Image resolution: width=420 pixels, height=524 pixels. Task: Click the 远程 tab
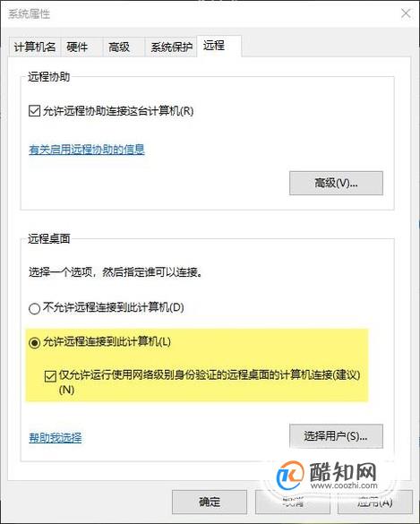pos(214,46)
